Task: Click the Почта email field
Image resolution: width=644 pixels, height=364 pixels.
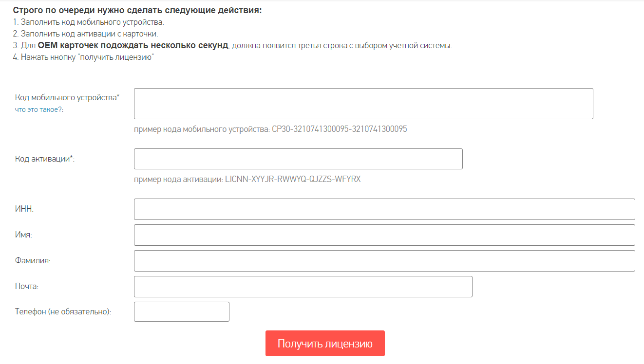Action: (303, 287)
